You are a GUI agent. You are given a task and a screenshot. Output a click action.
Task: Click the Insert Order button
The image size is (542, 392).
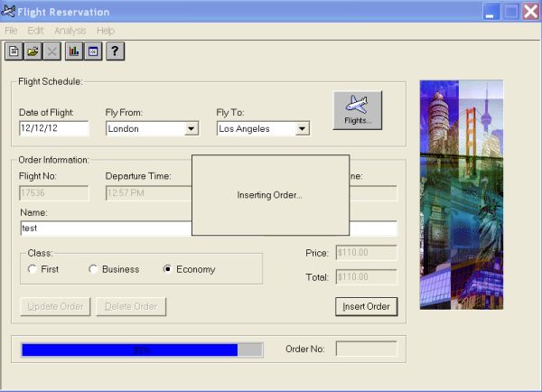[367, 306]
